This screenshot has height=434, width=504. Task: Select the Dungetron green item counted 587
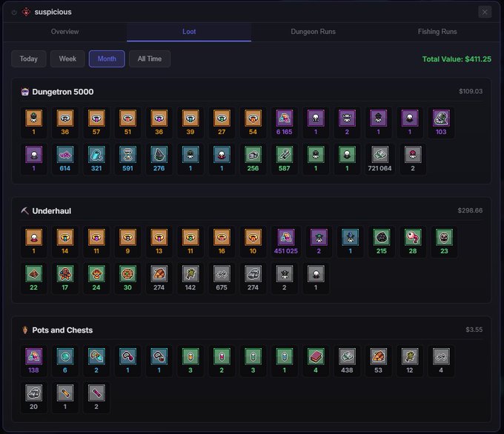point(285,159)
